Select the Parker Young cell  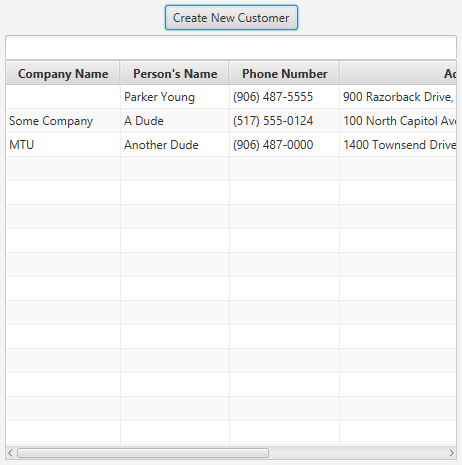(175, 97)
